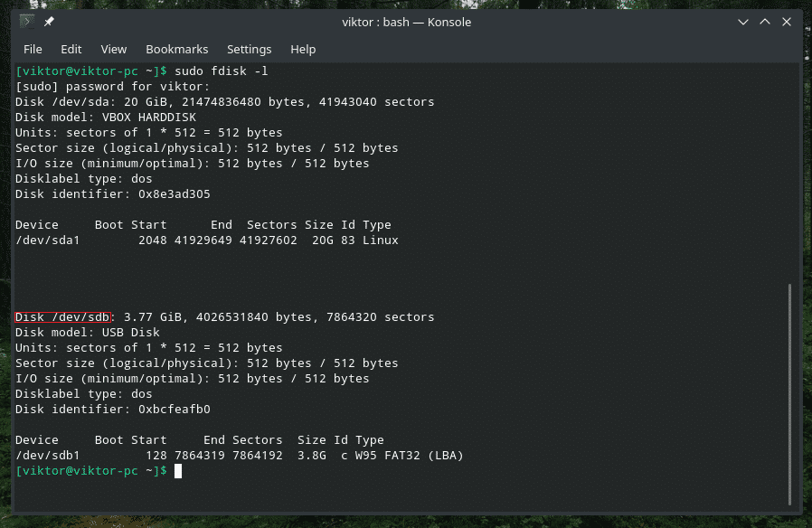The image size is (812, 528).
Task: Click the highlighted Disk /dev/sdb text
Action: coord(63,316)
